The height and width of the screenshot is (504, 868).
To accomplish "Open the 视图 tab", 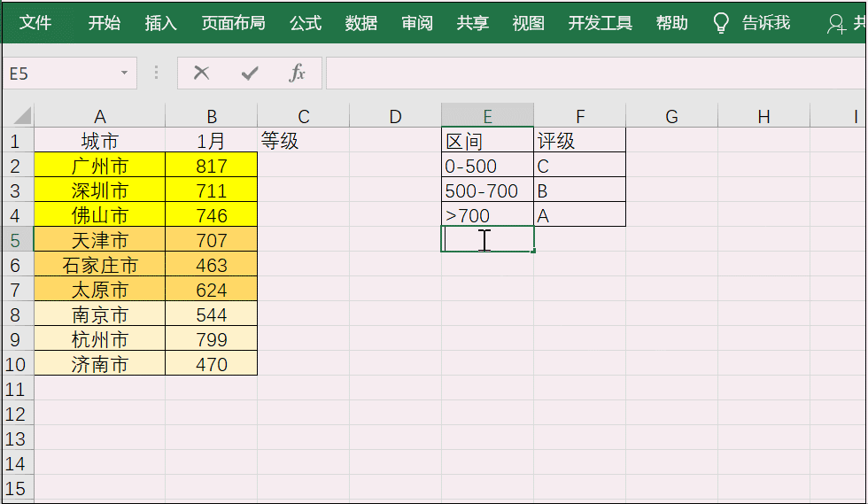I will [x=529, y=23].
